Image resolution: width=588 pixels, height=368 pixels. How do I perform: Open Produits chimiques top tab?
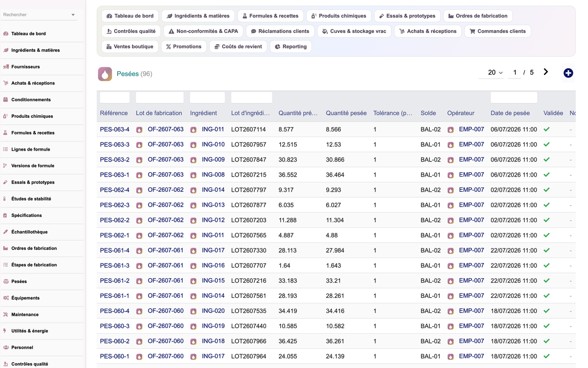point(339,16)
